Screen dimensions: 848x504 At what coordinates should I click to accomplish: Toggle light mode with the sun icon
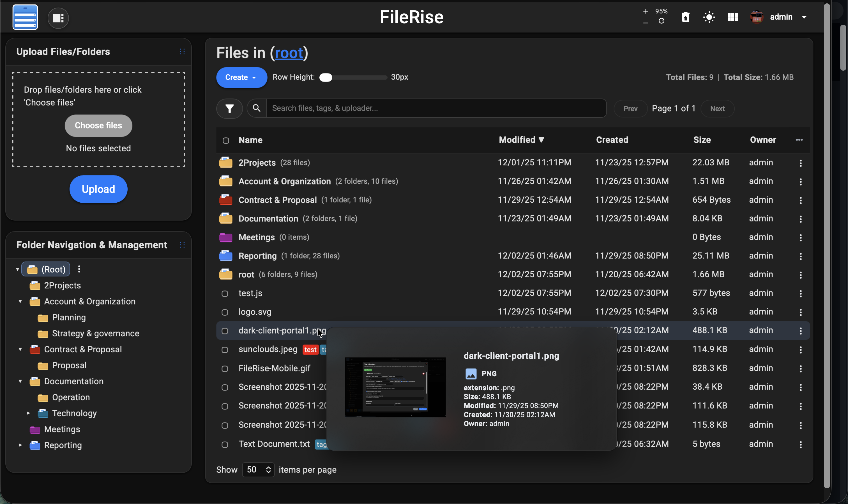[x=709, y=17]
